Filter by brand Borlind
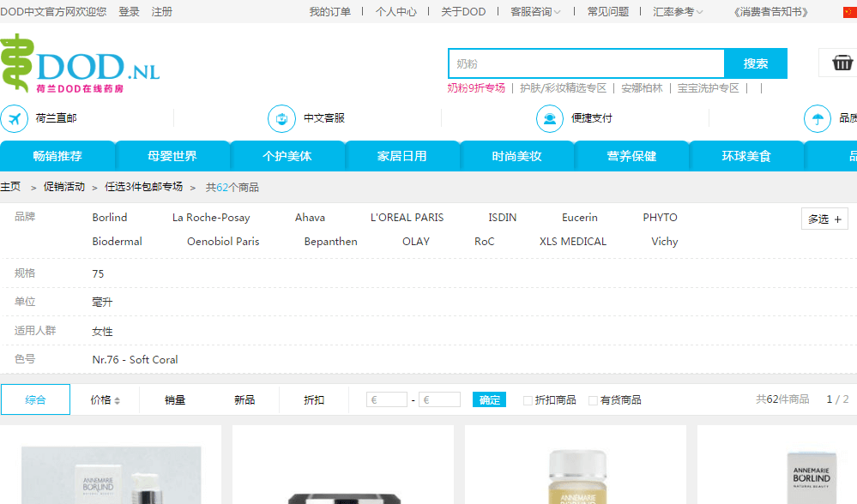This screenshot has width=857, height=504. (x=109, y=218)
